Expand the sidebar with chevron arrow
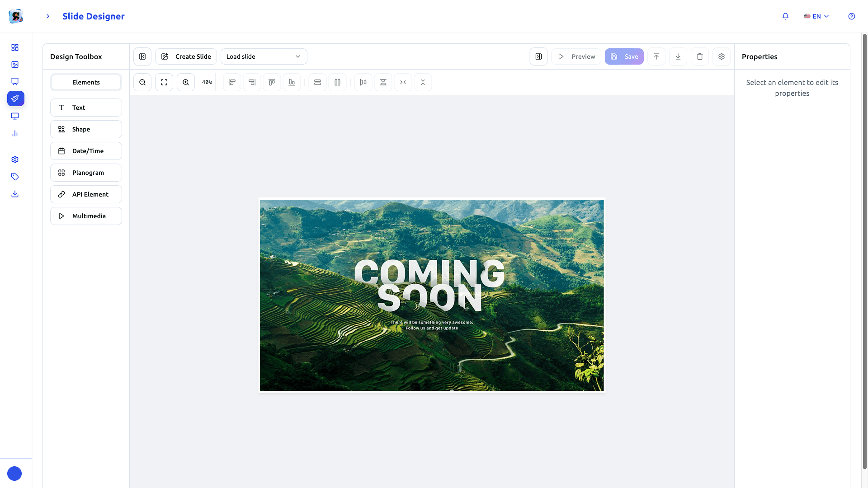Viewport: 868px width, 488px height. pyautogui.click(x=47, y=16)
